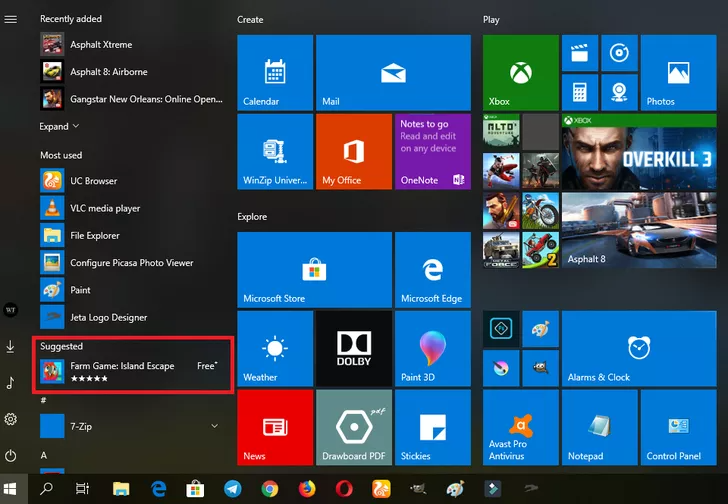
Task: Open Settings gear in Start rail
Action: pos(11,420)
